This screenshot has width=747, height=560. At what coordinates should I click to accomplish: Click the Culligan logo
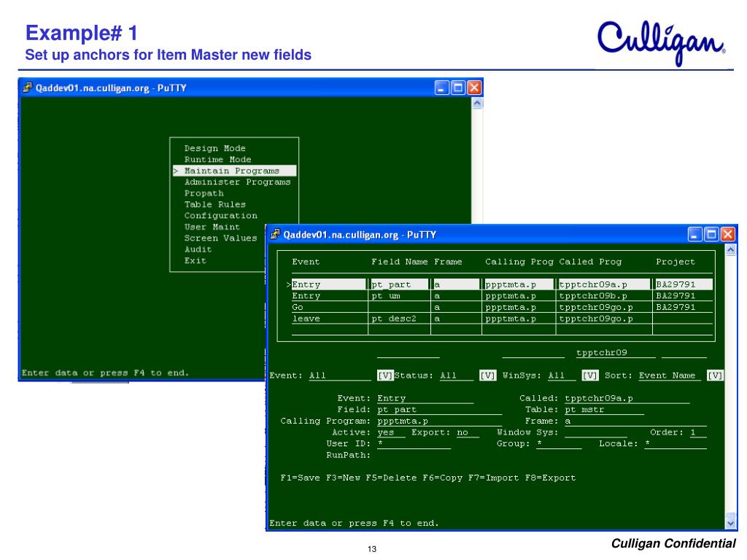tap(661, 43)
